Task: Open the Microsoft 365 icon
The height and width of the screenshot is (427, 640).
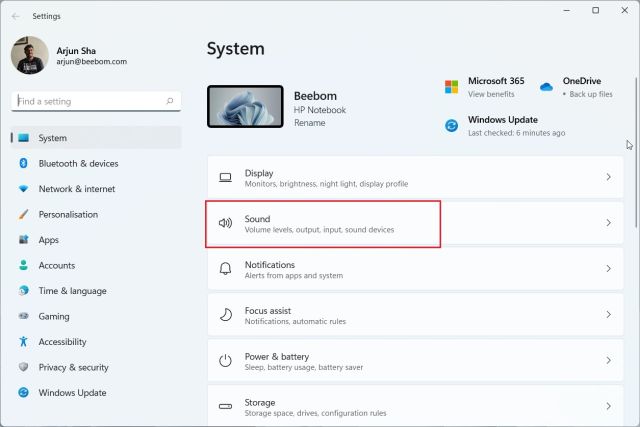Action: [x=452, y=87]
